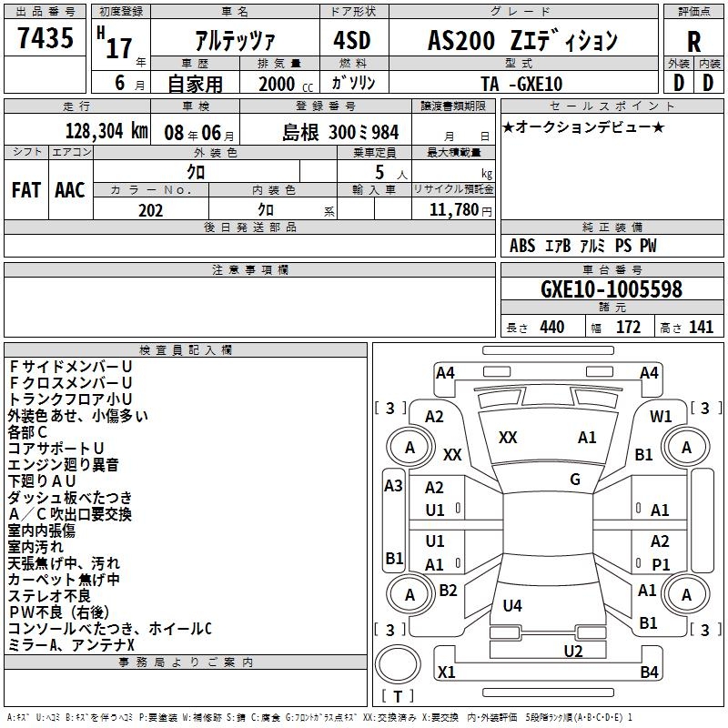Select the note A/C吹出口要交換
This screenshot has width=728, height=728.
click(x=70, y=514)
